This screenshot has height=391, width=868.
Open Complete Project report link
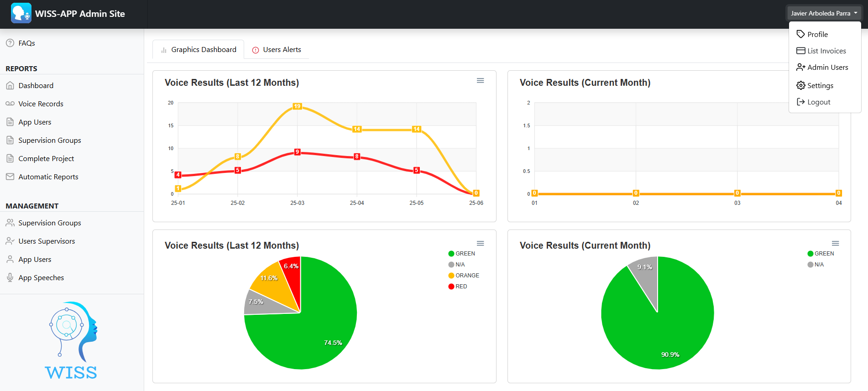click(x=46, y=158)
